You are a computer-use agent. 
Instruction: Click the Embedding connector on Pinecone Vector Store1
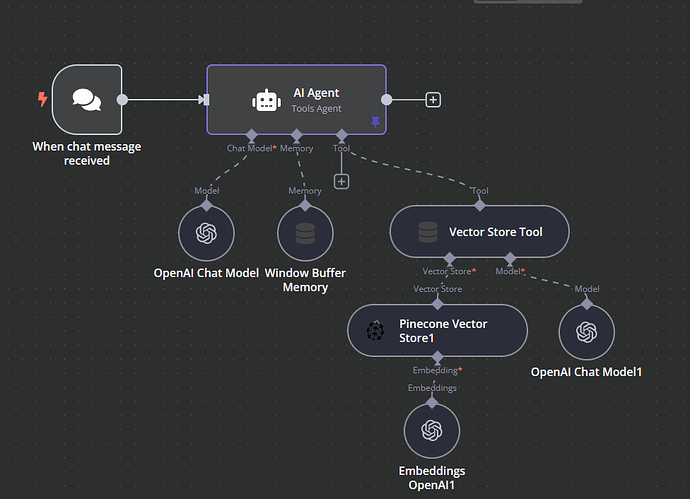(437, 357)
